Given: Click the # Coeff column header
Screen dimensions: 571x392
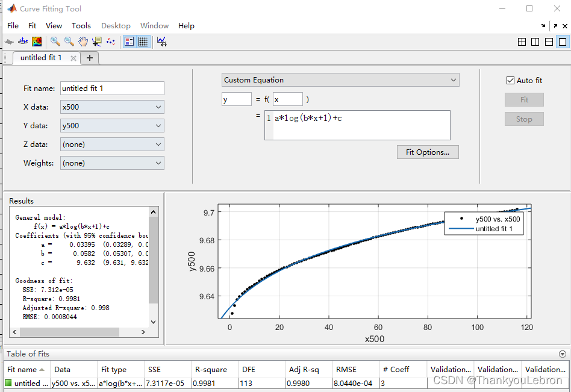Looking at the screenshot, I should tap(403, 370).
